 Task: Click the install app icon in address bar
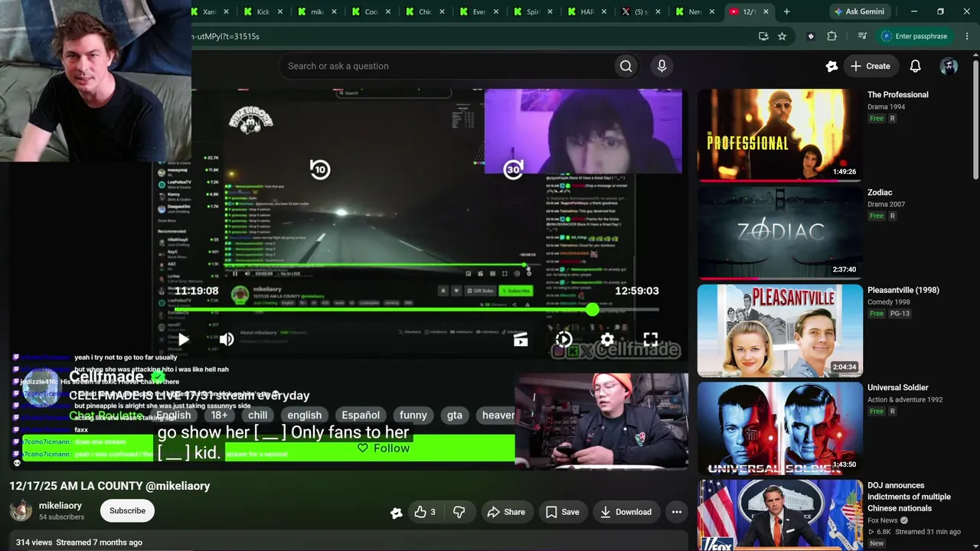pyautogui.click(x=763, y=36)
